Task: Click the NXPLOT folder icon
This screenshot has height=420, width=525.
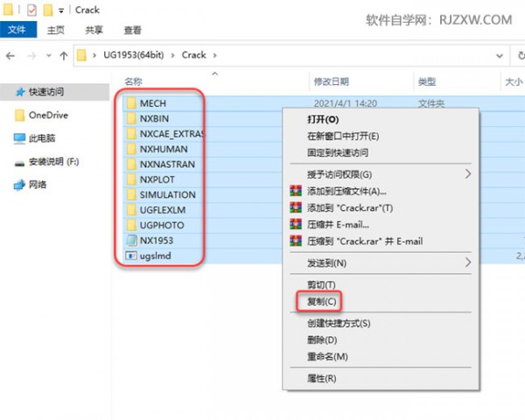Action: point(131,179)
